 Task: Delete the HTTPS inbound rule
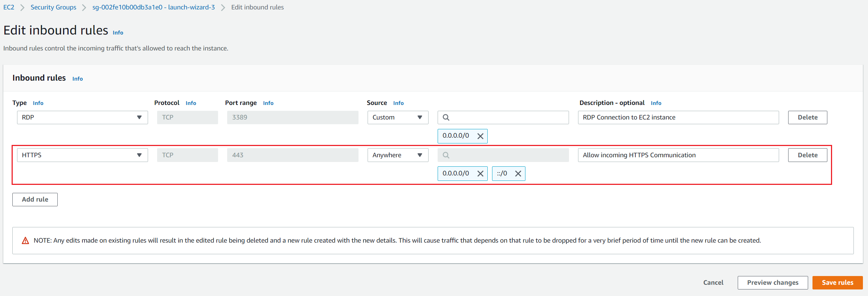pos(807,155)
